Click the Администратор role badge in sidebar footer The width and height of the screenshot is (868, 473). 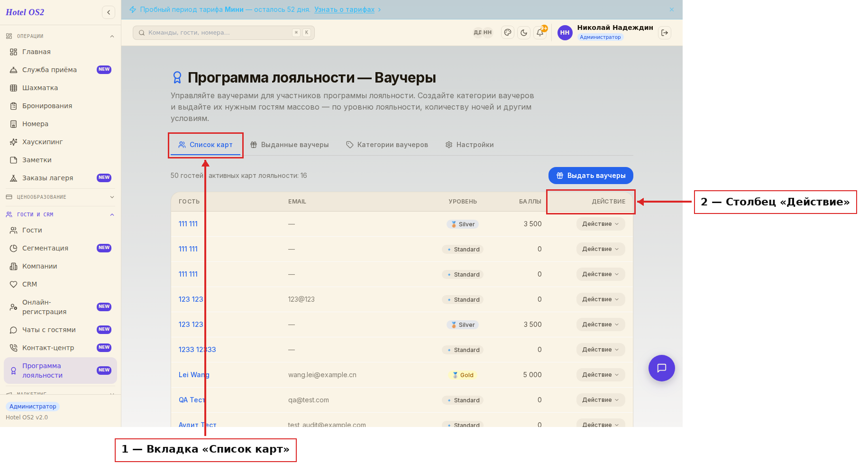click(33, 407)
